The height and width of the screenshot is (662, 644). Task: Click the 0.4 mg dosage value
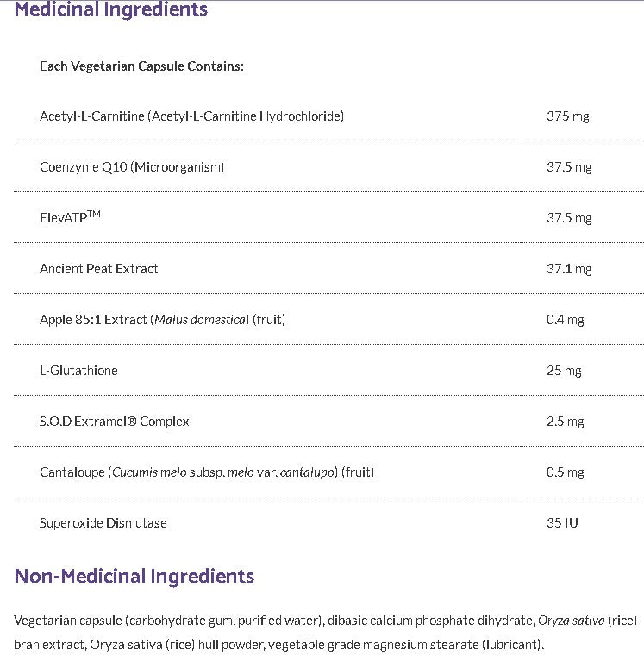click(565, 320)
